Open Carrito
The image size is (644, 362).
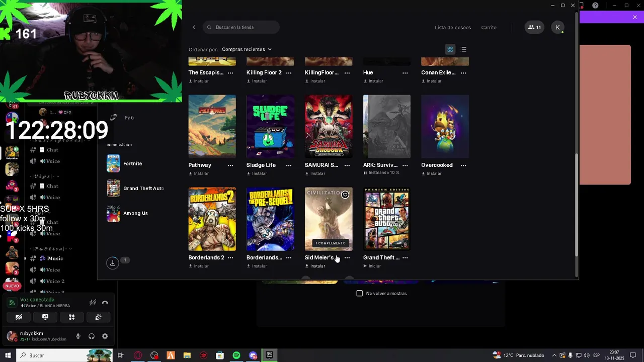(489, 27)
